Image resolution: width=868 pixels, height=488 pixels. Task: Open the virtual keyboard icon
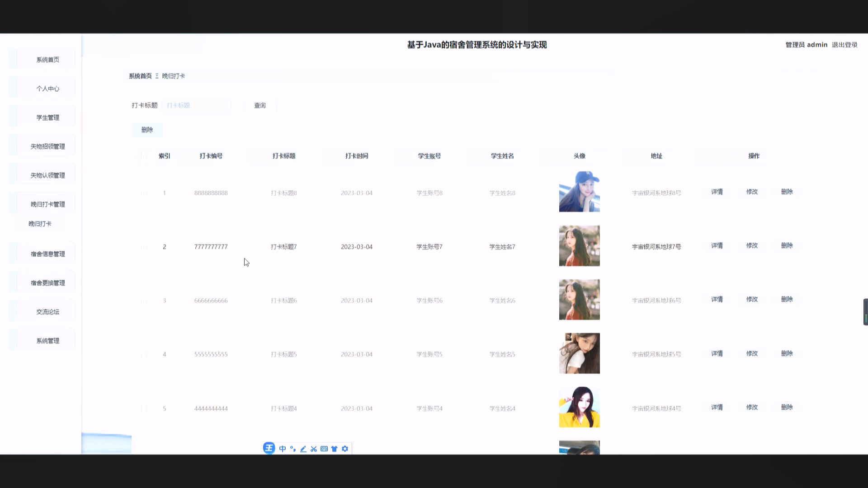324,449
